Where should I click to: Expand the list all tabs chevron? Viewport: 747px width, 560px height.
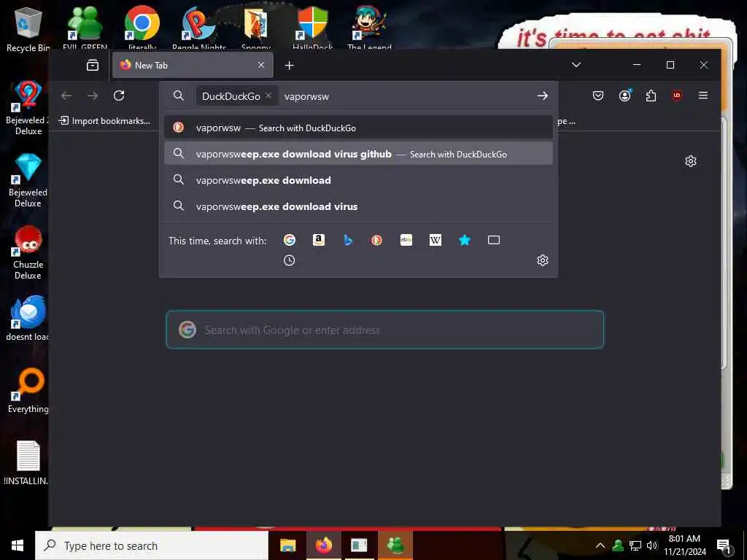(x=576, y=65)
